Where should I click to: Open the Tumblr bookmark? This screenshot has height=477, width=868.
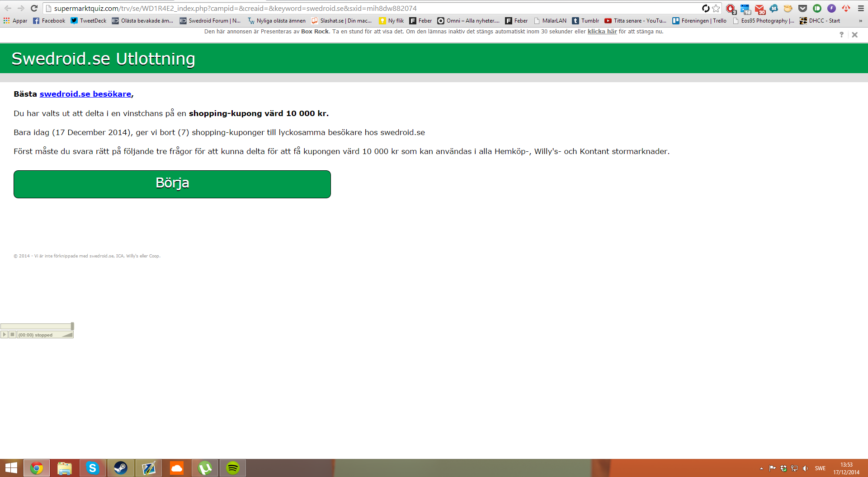point(585,21)
